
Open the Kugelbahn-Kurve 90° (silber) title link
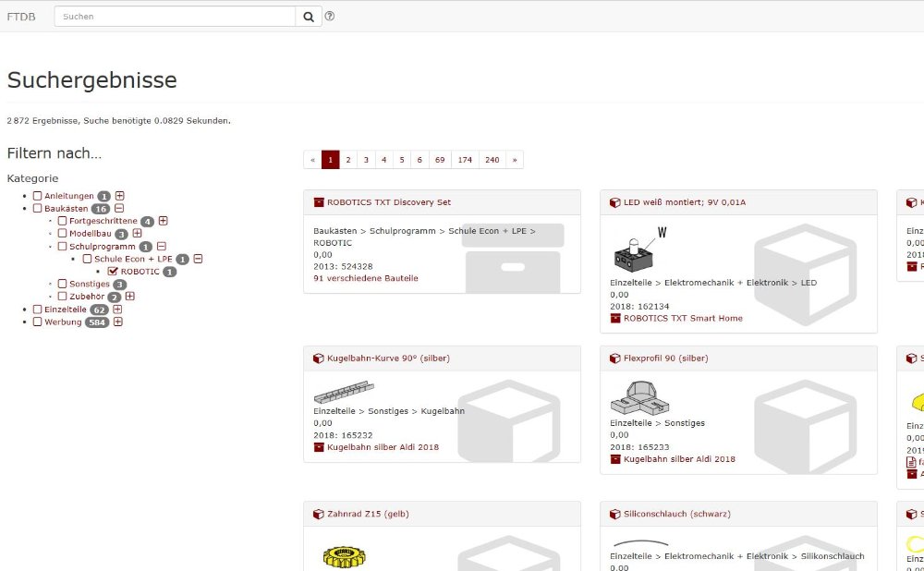point(388,358)
